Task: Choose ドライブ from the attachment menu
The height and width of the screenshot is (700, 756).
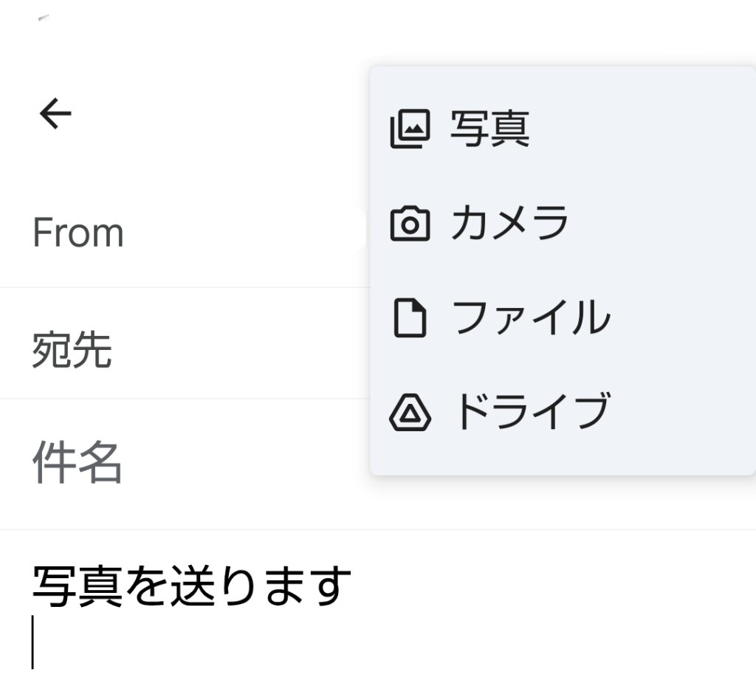Action: click(x=530, y=412)
